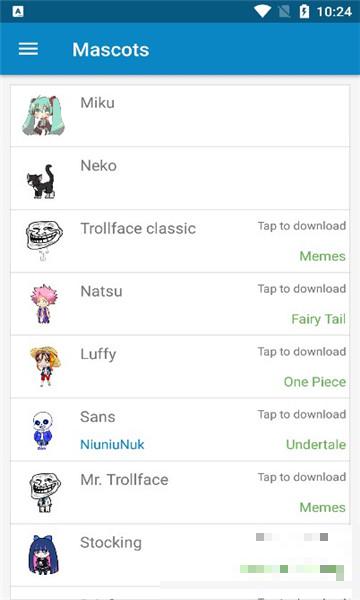The width and height of the screenshot is (360, 600).
Task: Tap to download Sans mascot
Action: tap(301, 414)
